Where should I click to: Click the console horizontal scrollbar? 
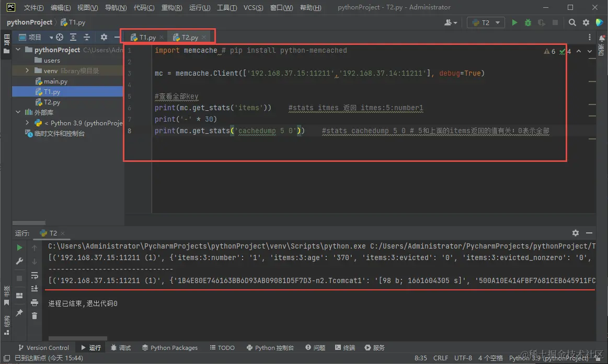click(x=77, y=338)
